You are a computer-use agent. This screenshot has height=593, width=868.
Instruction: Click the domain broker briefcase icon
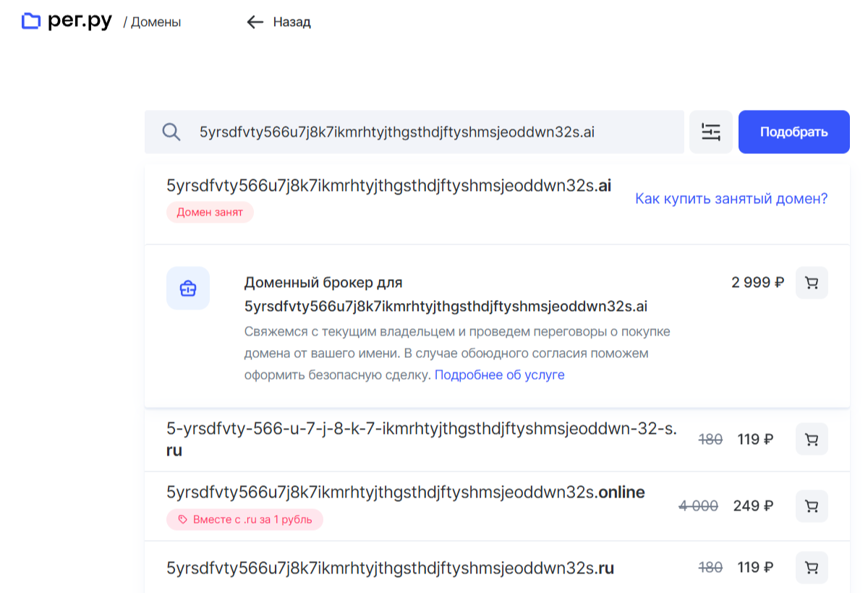(x=188, y=288)
